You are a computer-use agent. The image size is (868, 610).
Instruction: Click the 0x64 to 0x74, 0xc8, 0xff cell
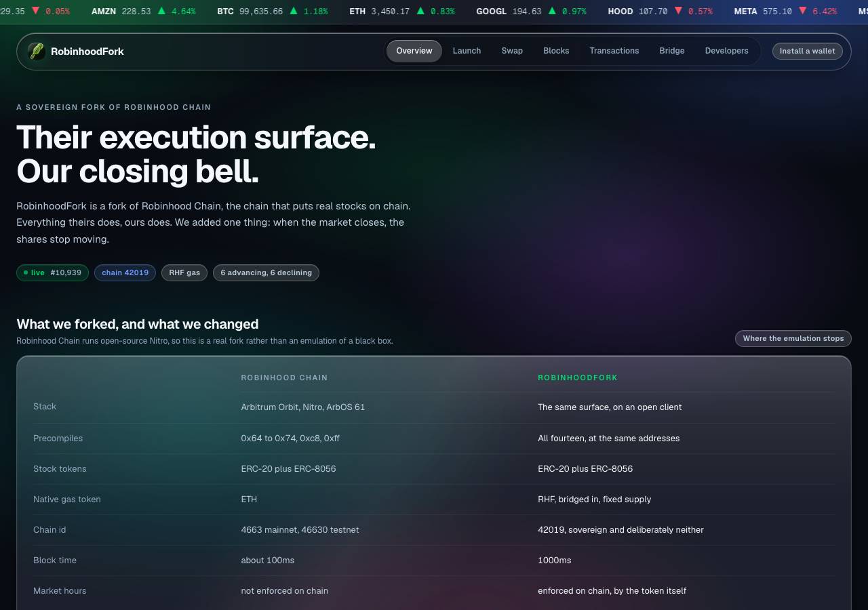point(290,439)
